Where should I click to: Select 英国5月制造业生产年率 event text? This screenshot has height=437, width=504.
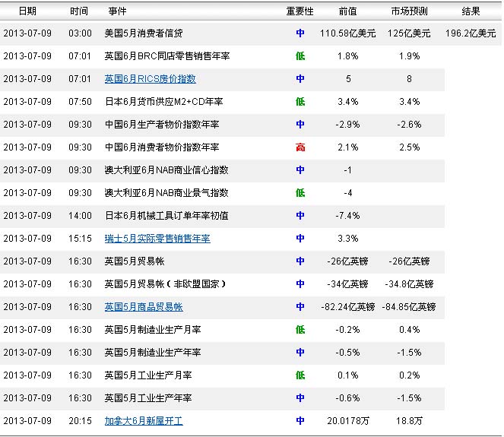point(153,353)
